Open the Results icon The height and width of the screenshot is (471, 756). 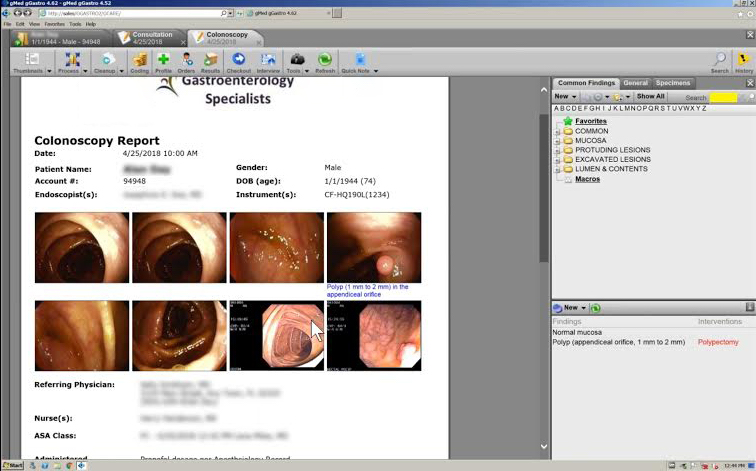[x=210, y=60]
